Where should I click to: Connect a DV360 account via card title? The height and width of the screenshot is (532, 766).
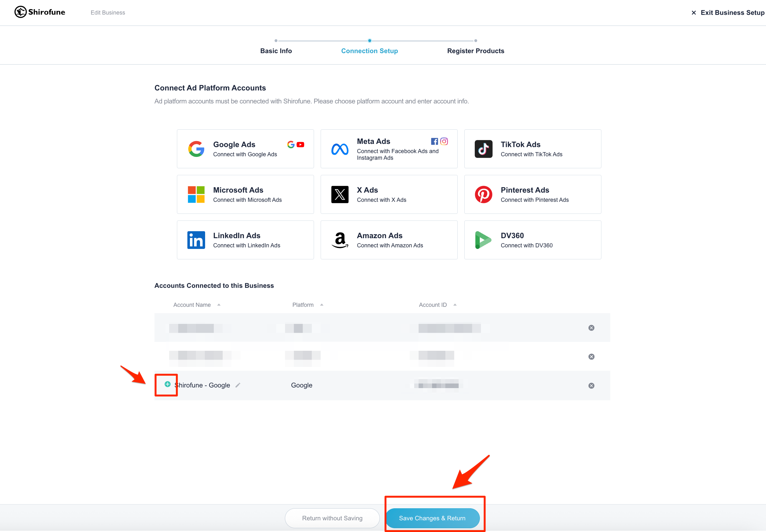[512, 236]
